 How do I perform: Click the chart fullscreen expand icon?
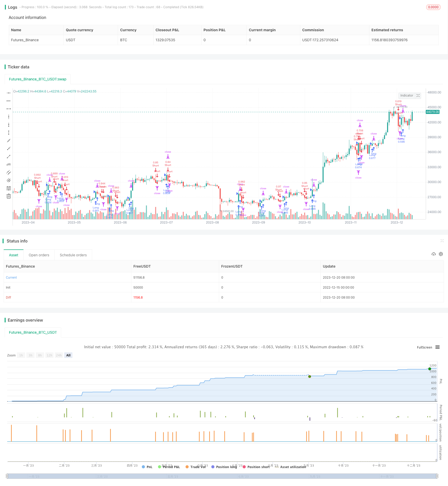(418, 96)
